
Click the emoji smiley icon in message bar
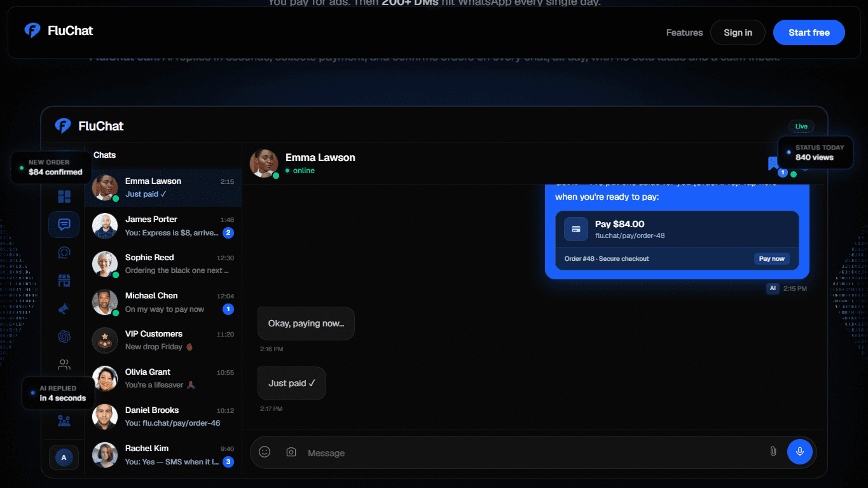coord(265,452)
